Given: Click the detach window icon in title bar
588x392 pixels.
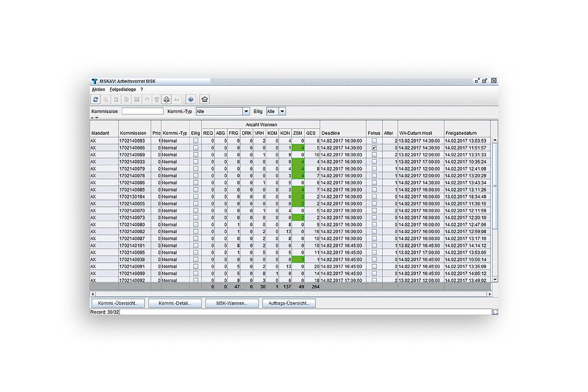Looking at the screenshot, I should (x=485, y=81).
